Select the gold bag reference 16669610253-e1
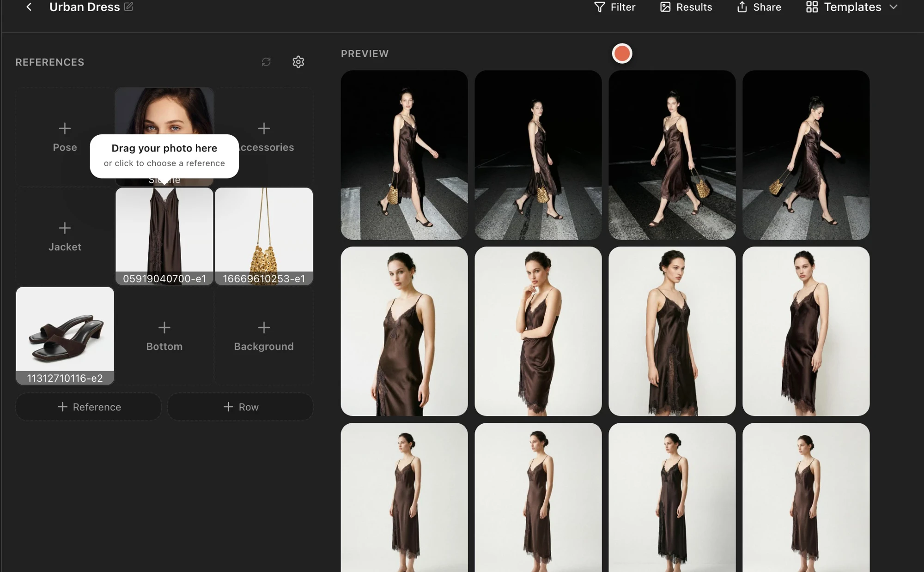The width and height of the screenshot is (924, 572). pyautogui.click(x=264, y=236)
